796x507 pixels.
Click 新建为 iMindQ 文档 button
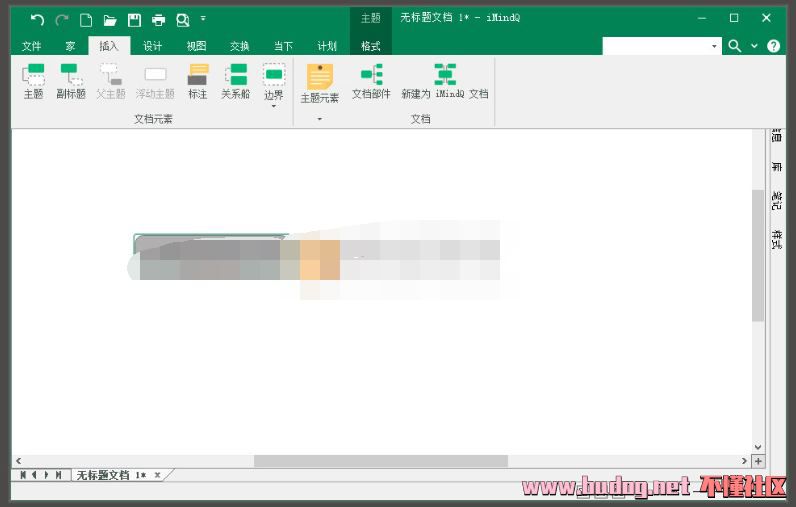click(x=445, y=81)
